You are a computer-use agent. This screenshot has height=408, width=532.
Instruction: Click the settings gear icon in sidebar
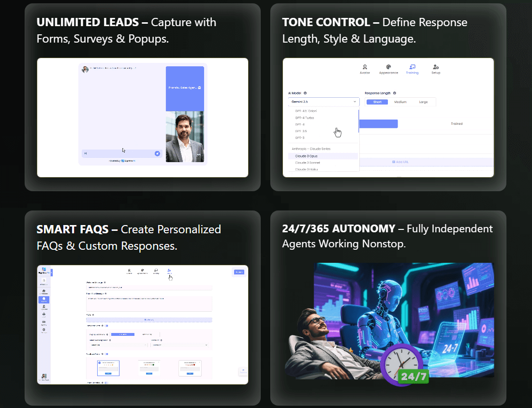(44, 330)
